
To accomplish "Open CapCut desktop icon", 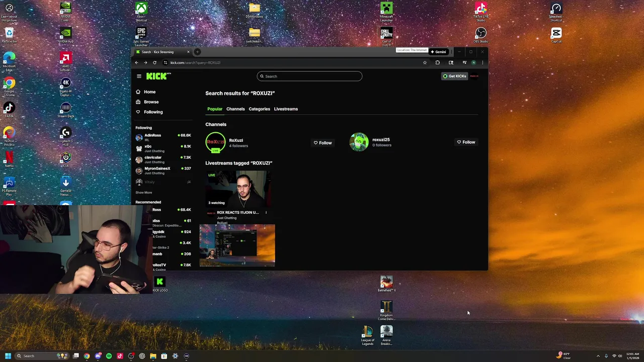I will 556,36.
